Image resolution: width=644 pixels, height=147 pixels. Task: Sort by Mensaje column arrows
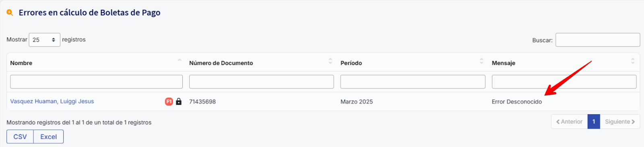tap(633, 61)
